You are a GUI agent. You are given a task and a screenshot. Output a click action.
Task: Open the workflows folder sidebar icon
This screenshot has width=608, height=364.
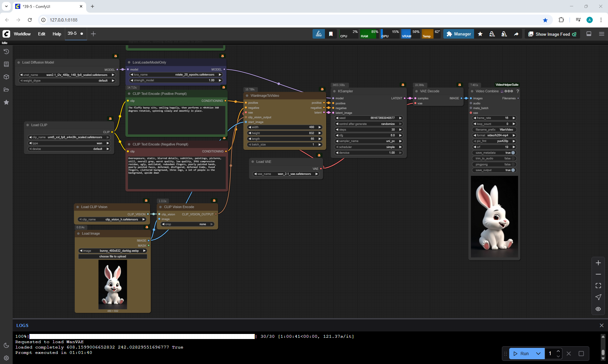pos(6,89)
